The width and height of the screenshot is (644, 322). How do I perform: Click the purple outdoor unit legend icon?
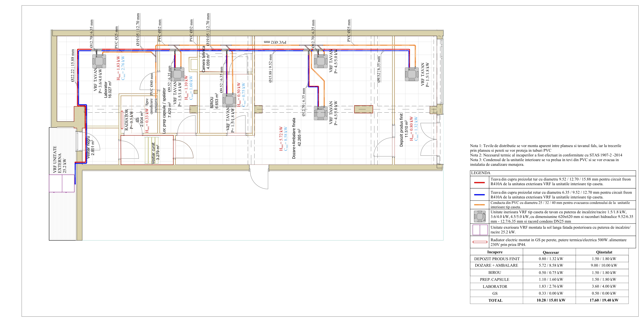[x=480, y=230]
